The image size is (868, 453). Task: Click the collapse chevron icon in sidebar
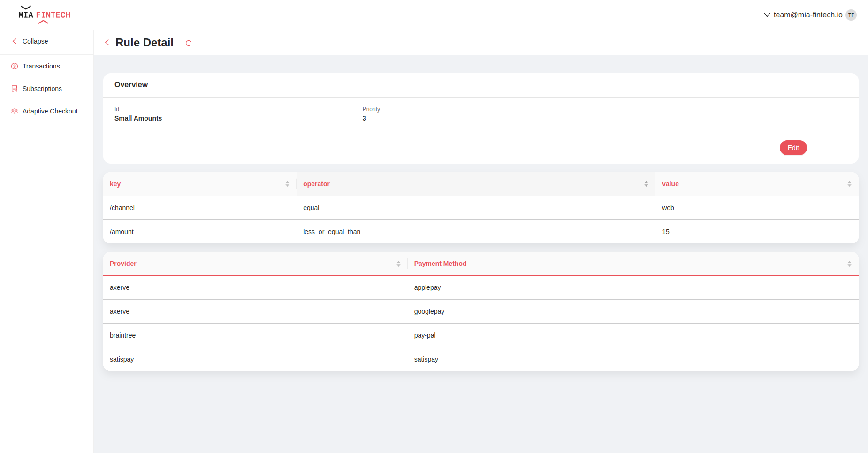pos(15,41)
